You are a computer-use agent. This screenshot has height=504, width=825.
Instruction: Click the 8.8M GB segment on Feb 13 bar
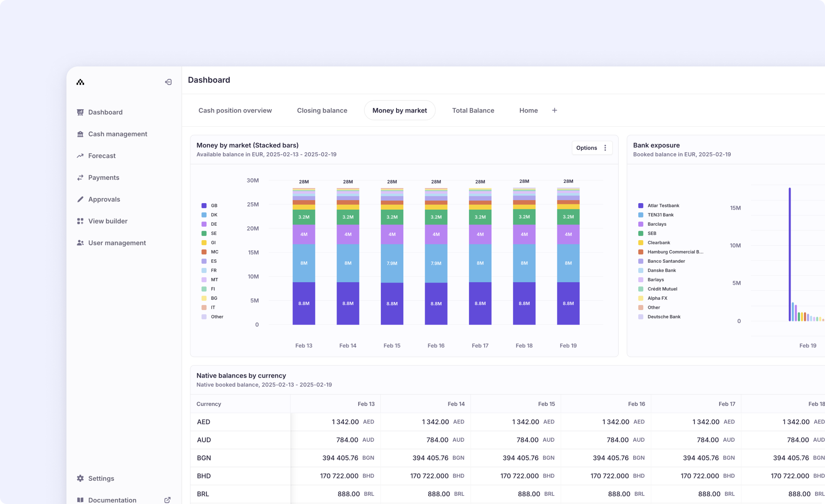pos(304,304)
